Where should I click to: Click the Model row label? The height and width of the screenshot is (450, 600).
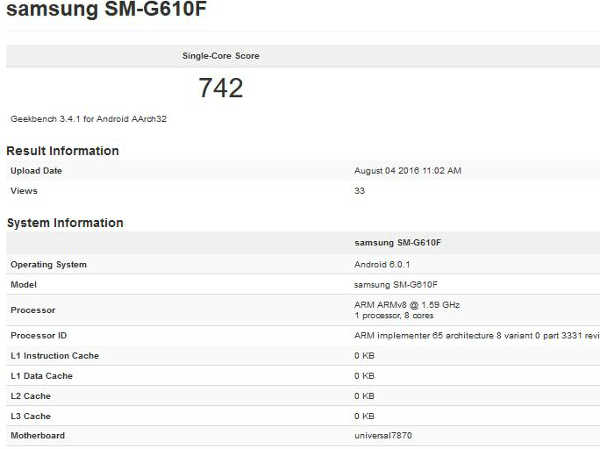(24, 285)
